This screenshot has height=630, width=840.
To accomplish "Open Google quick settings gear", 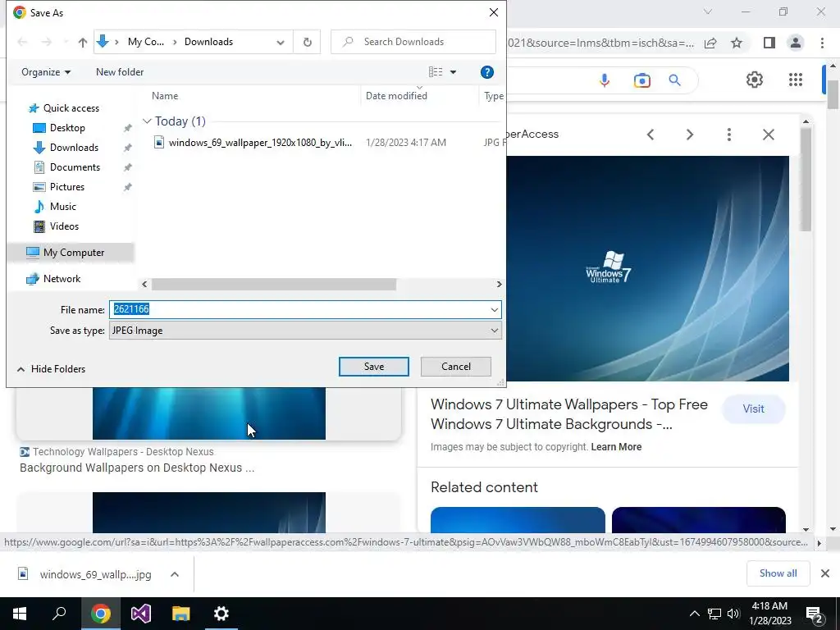I will tap(755, 80).
